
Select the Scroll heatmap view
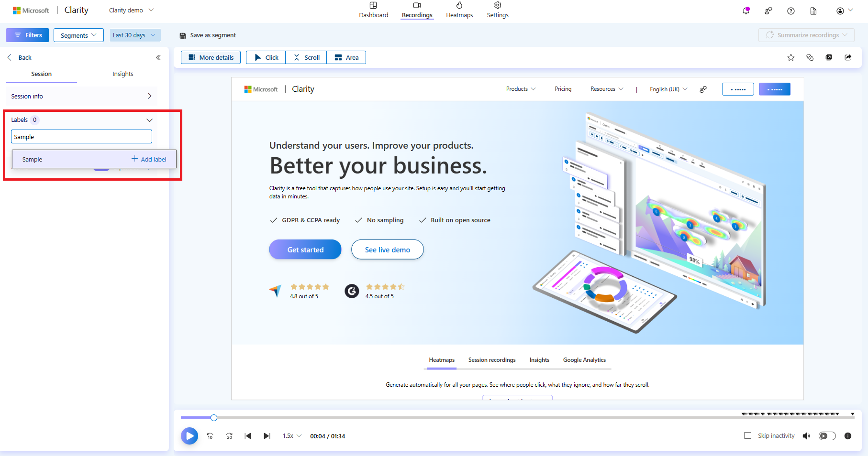tap(306, 57)
